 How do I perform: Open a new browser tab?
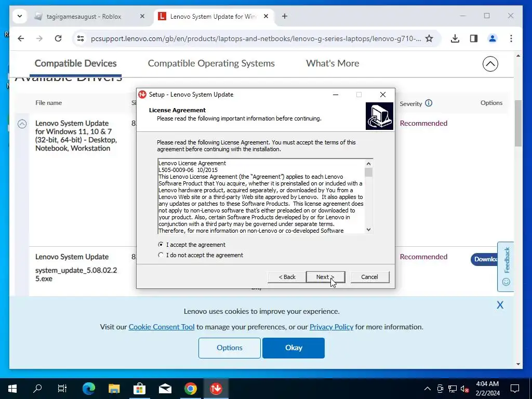pos(285,16)
